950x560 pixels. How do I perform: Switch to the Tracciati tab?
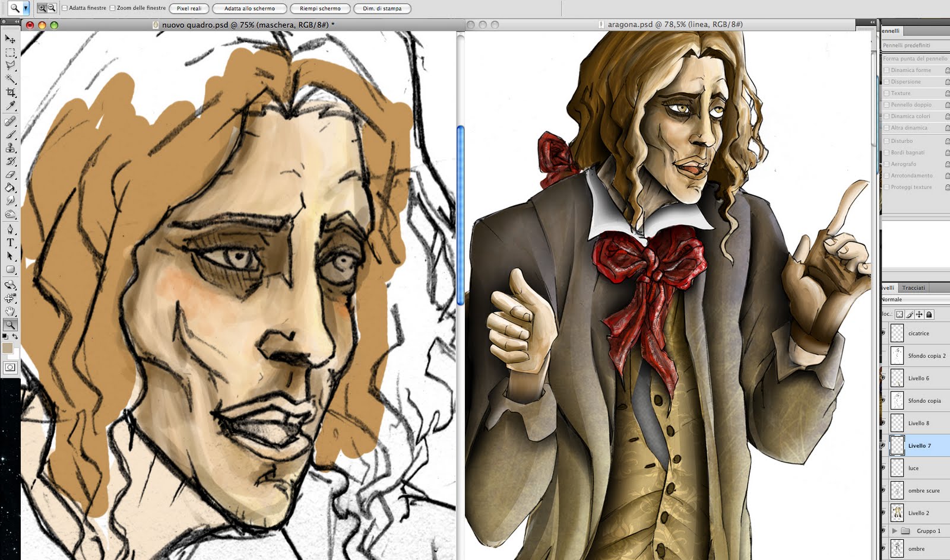tap(914, 288)
